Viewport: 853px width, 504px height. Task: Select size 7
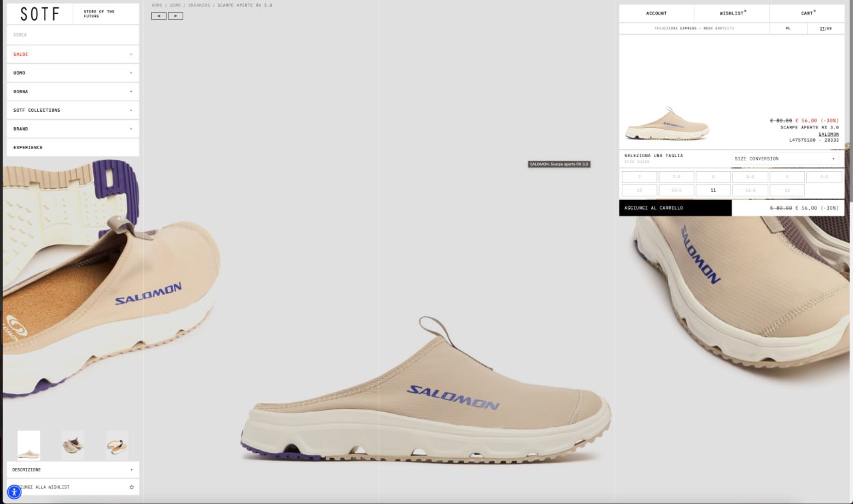pyautogui.click(x=639, y=177)
